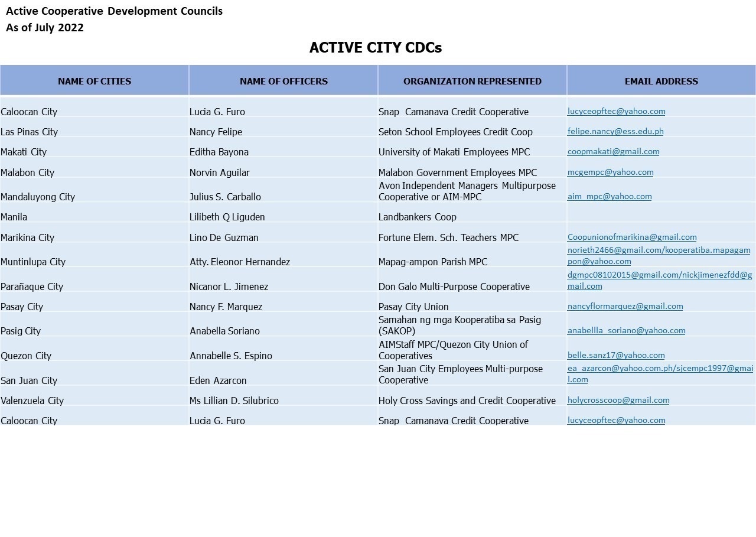This screenshot has width=756, height=537.
Task: Click officer name Lilibeth Q Liguden
Action: pos(227,217)
